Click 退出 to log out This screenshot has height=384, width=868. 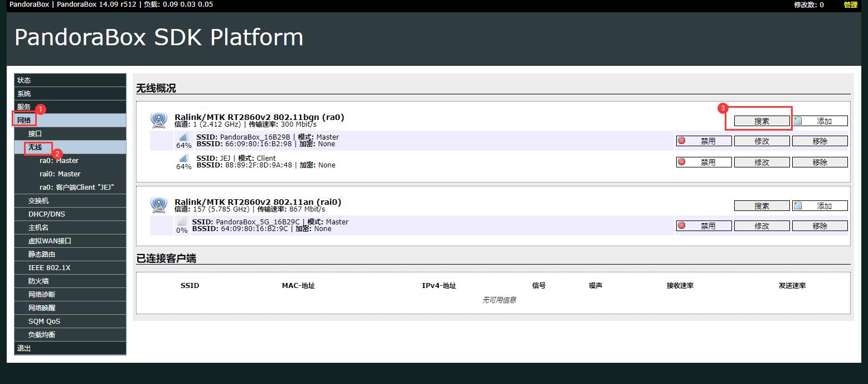click(70, 348)
